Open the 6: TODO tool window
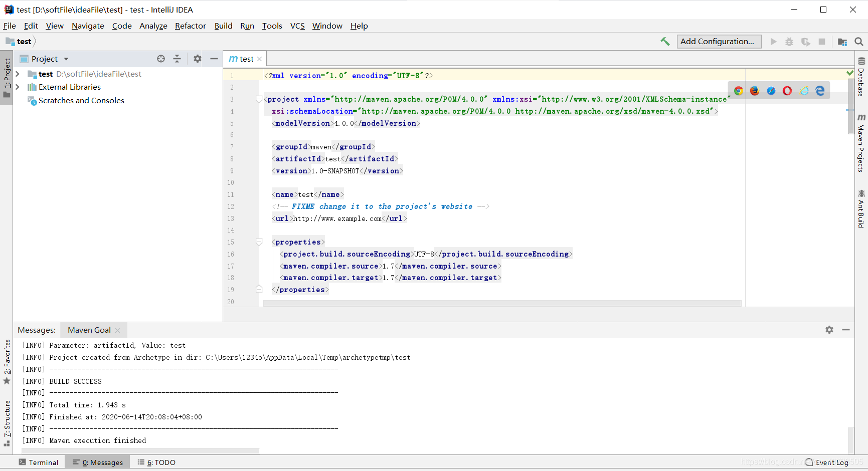Viewport: 868px width, 471px height. pyautogui.click(x=156, y=462)
